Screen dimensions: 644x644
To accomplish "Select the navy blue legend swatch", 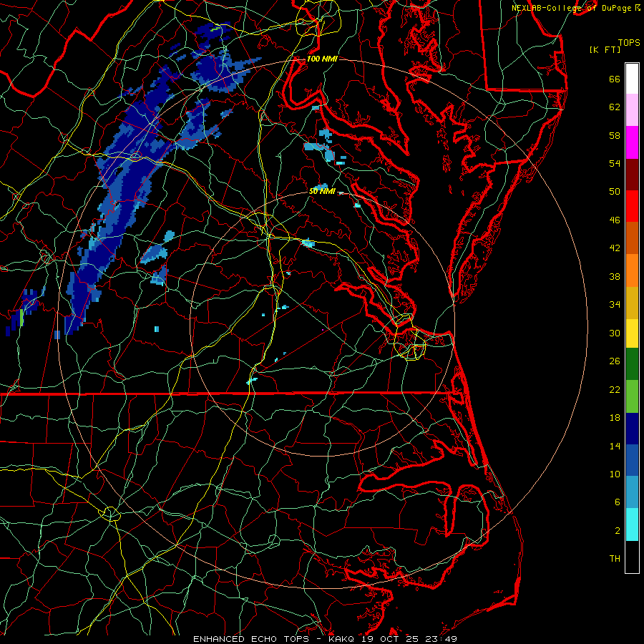I will tap(632, 429).
